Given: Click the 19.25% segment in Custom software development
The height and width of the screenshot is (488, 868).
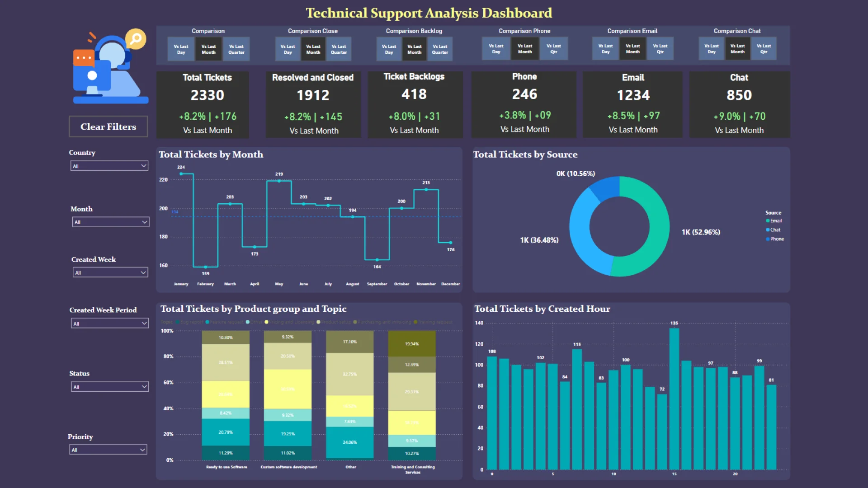Looking at the screenshot, I should point(288,434).
